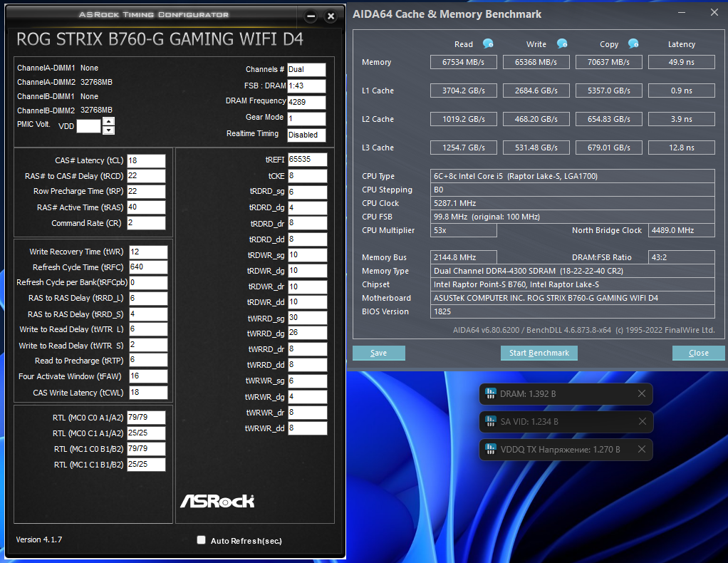Click the CAS Write Latency (tCWL) field
The image size is (728, 563).
pos(148,393)
